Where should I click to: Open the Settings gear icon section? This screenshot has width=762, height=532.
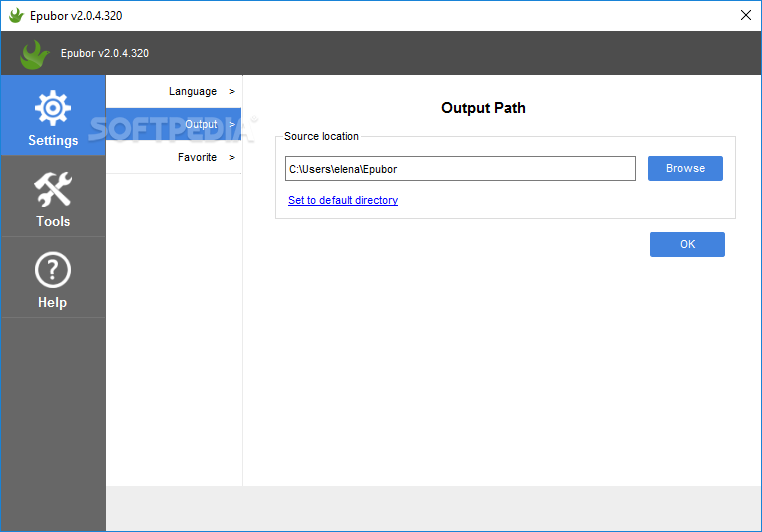point(53,115)
